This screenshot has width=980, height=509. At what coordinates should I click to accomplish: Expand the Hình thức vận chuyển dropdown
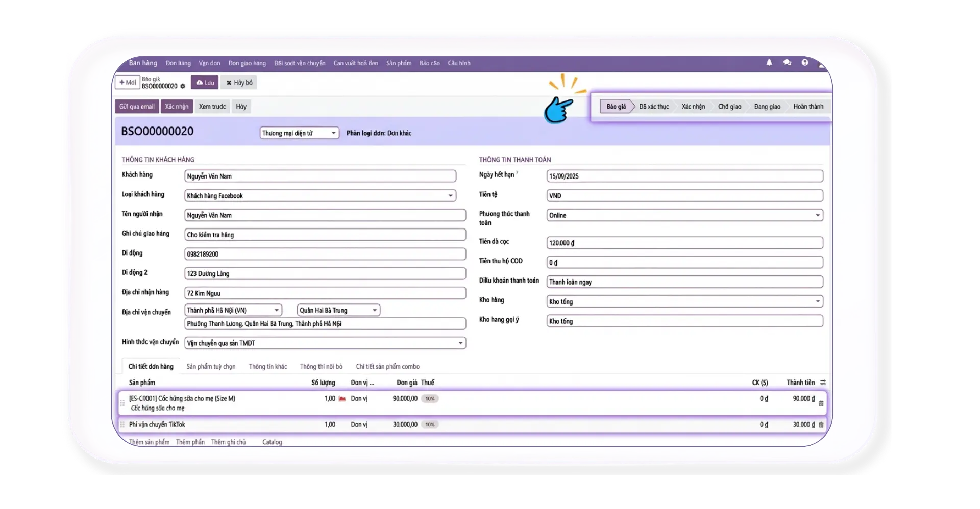(460, 343)
